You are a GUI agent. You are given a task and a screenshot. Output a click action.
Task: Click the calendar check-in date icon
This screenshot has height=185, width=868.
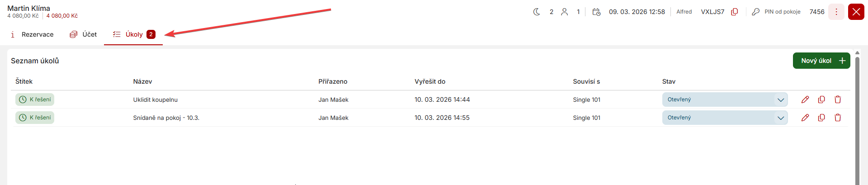click(596, 12)
